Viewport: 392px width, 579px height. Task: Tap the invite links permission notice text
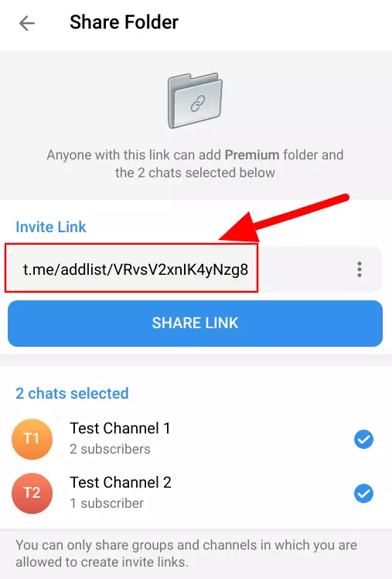[186, 553]
